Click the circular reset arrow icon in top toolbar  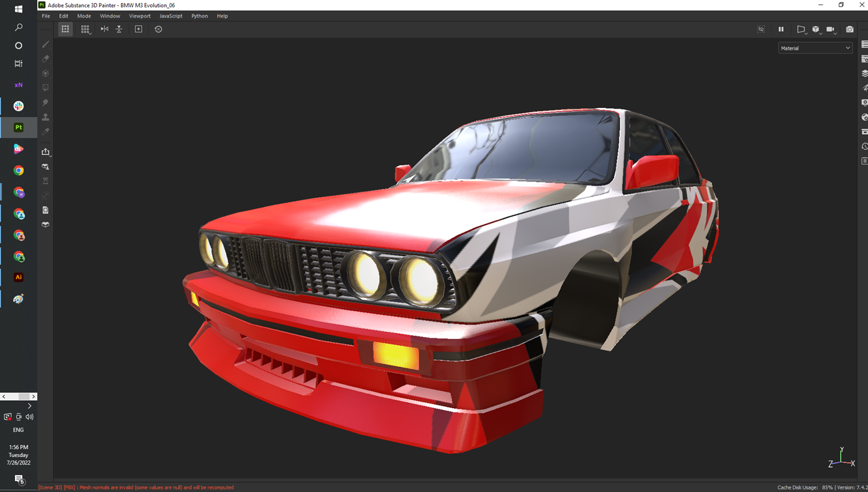(158, 29)
